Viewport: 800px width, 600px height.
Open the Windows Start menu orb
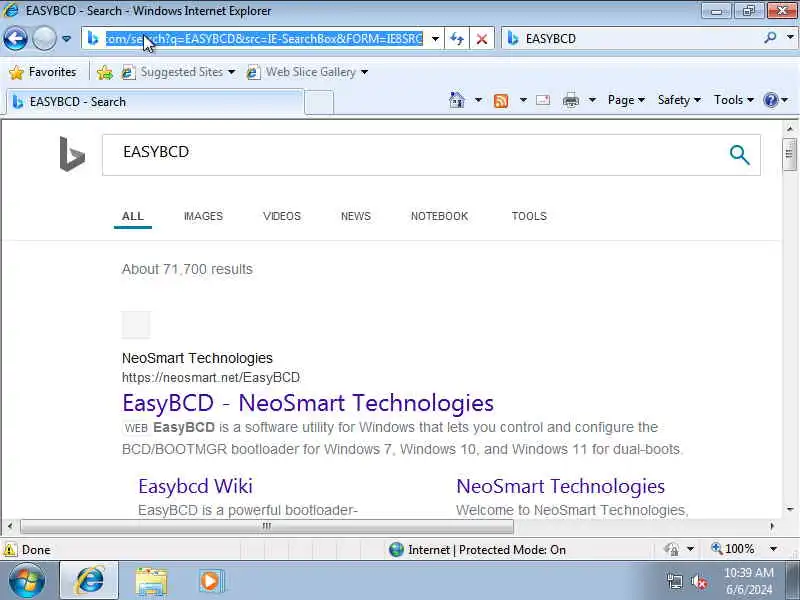[26, 581]
